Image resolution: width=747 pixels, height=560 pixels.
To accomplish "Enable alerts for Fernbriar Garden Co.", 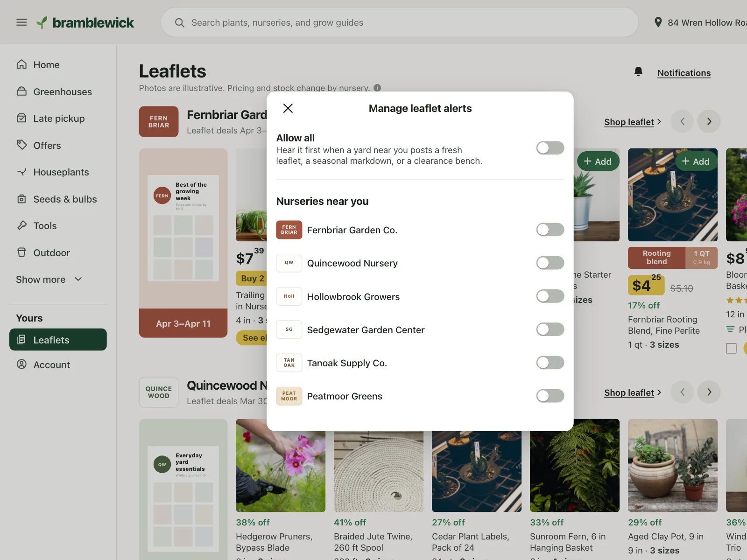I will tap(550, 230).
